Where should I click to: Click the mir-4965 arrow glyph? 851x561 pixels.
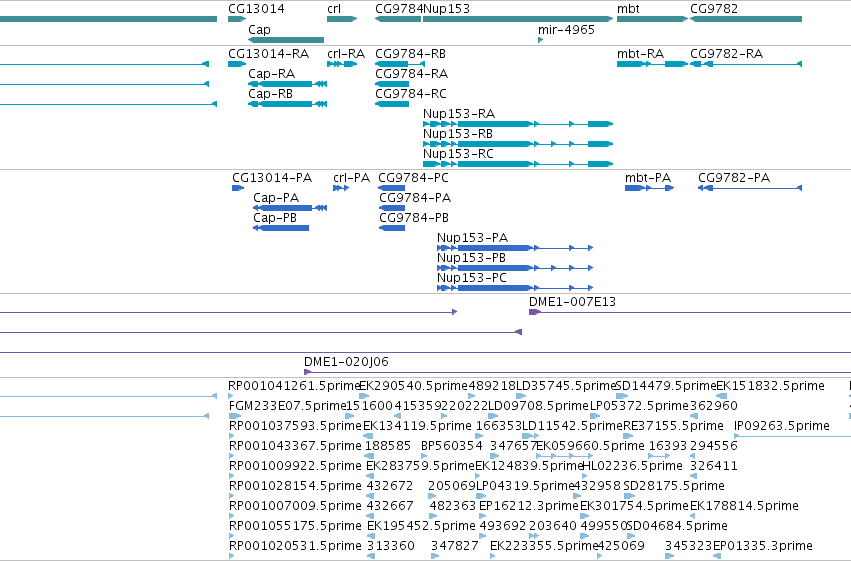pos(541,40)
